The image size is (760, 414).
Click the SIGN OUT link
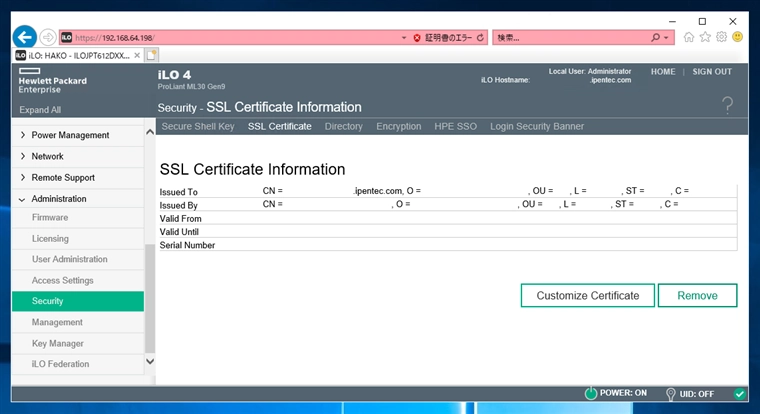(712, 72)
